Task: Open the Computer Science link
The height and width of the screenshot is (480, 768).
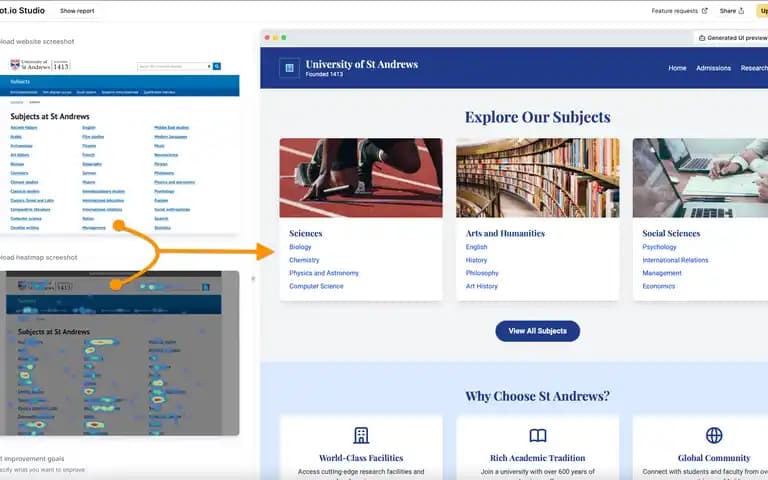Action: pyautogui.click(x=316, y=286)
